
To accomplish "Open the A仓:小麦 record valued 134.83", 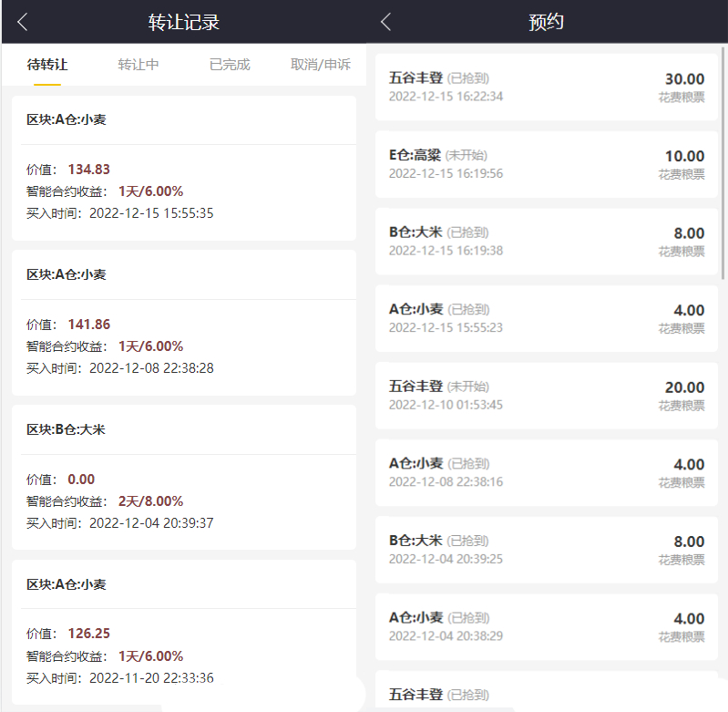I will [x=183, y=169].
